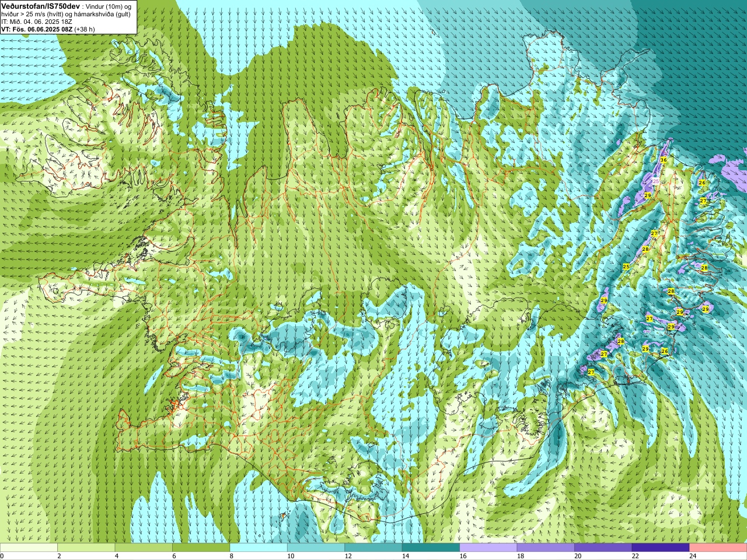The image size is (747, 560).
Task: Click the '18' legend scale number
Action: 520,556
